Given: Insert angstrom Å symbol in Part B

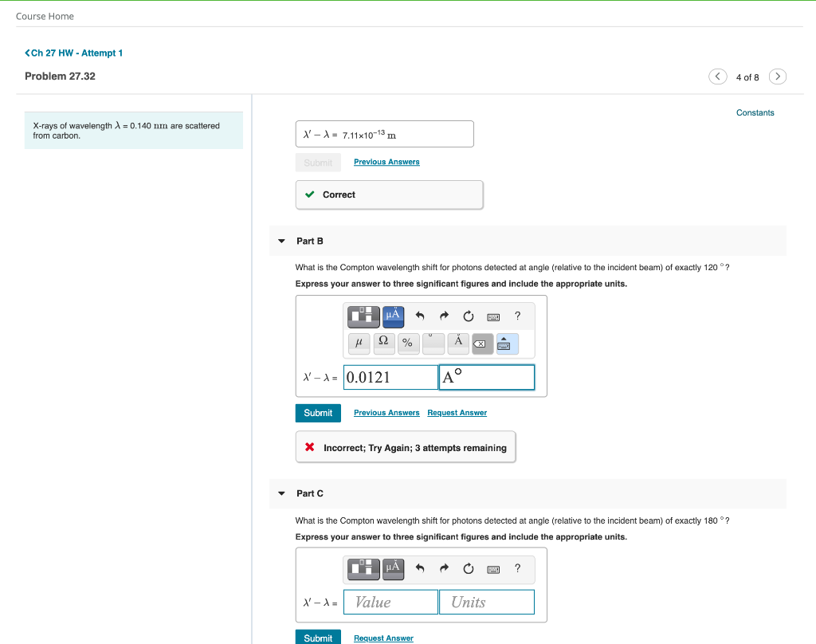Looking at the screenshot, I should 458,344.
